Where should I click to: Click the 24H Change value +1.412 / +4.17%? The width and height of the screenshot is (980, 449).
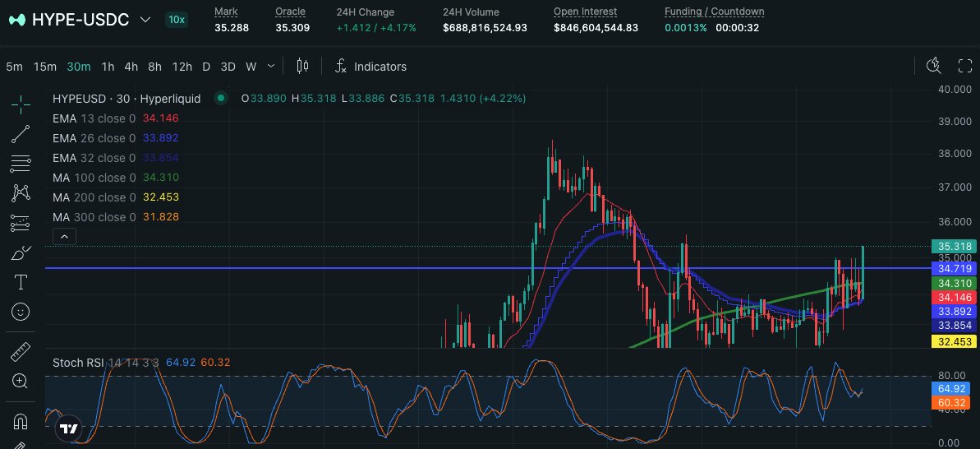(376, 27)
